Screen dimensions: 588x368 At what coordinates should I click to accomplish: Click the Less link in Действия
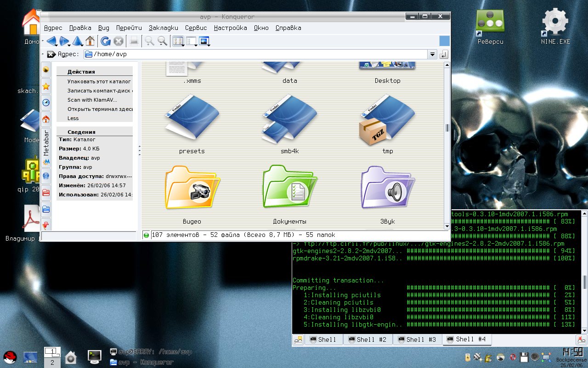pos(73,118)
